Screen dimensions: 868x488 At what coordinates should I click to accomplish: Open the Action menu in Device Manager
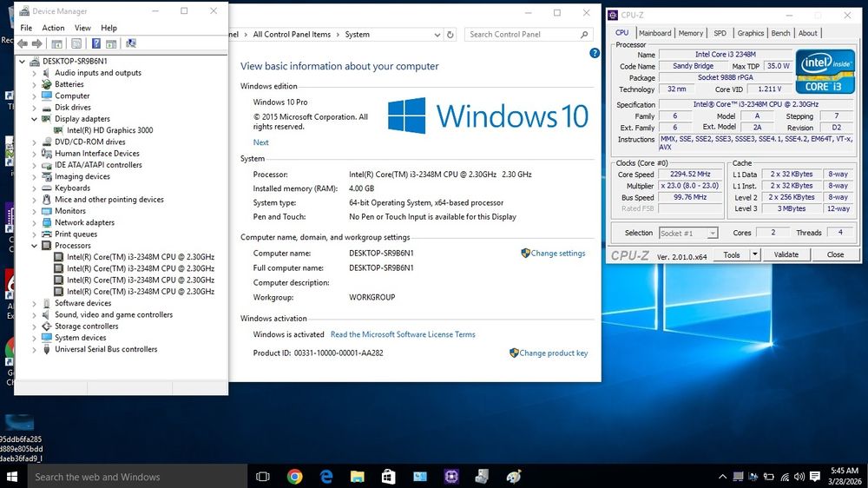pyautogui.click(x=53, y=28)
